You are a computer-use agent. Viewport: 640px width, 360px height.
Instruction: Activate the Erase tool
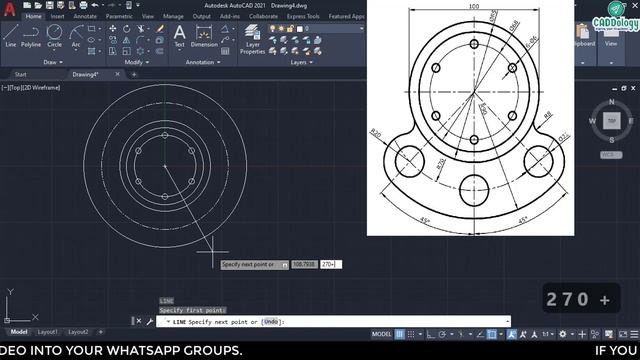[160, 29]
